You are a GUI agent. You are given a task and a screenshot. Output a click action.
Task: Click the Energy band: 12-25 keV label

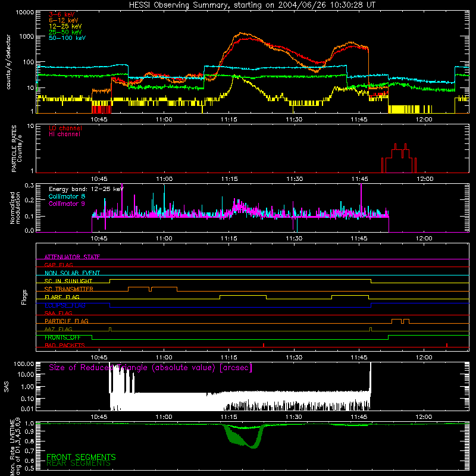[86, 189]
